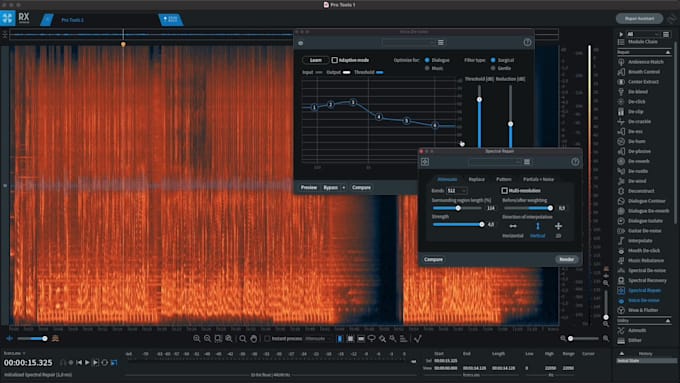
Task: Set interpolation direction to Horizontal
Action: coord(513,226)
